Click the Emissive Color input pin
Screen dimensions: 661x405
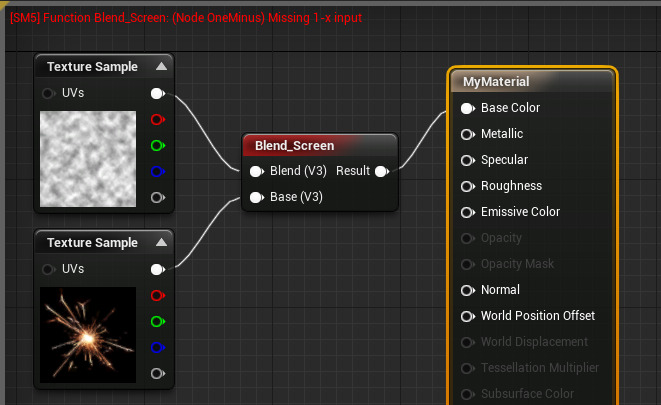(x=467, y=212)
